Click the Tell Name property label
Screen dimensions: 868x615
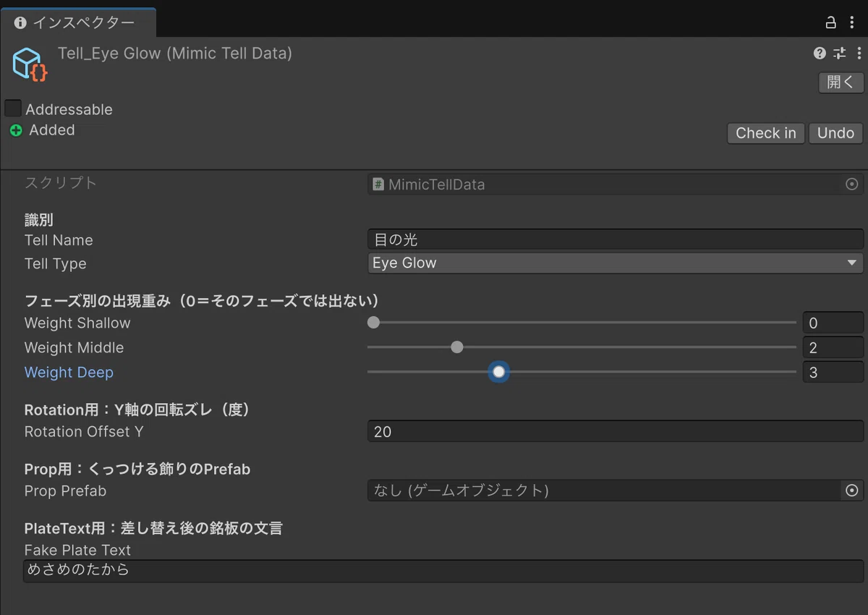[59, 240]
